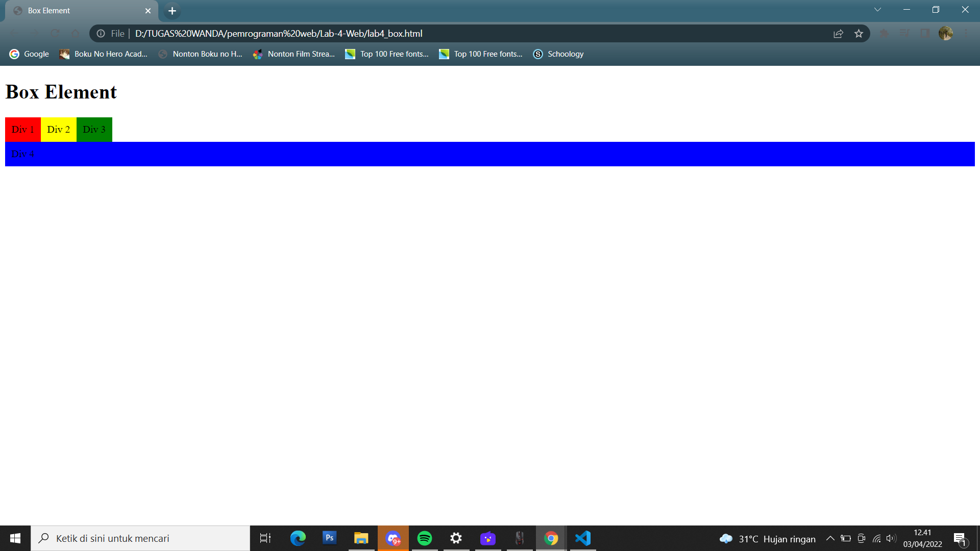The height and width of the screenshot is (551, 980).
Task: Launch Photoshop from the taskbar
Action: (x=329, y=538)
